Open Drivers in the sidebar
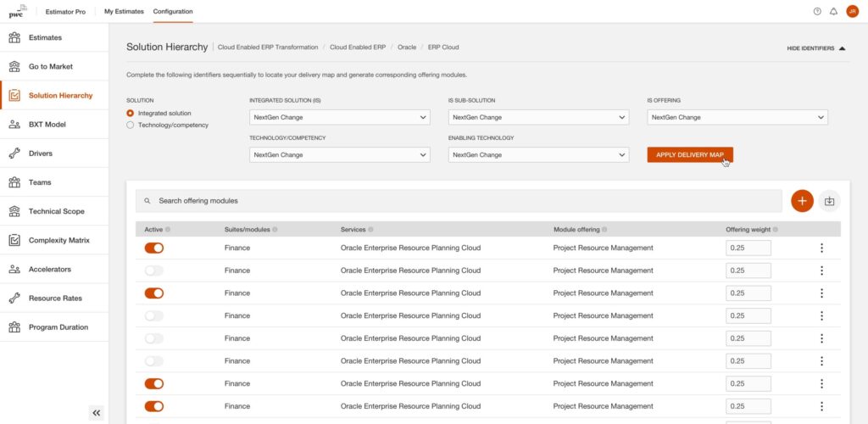This screenshot has width=868, height=424. tap(54, 153)
